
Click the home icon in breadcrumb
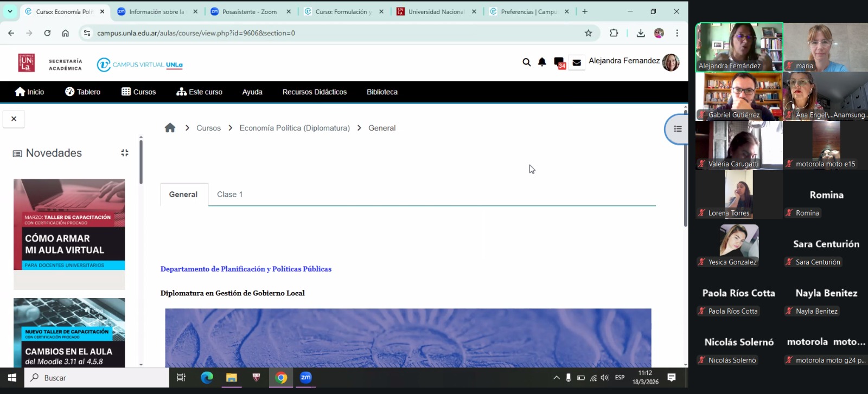click(170, 128)
